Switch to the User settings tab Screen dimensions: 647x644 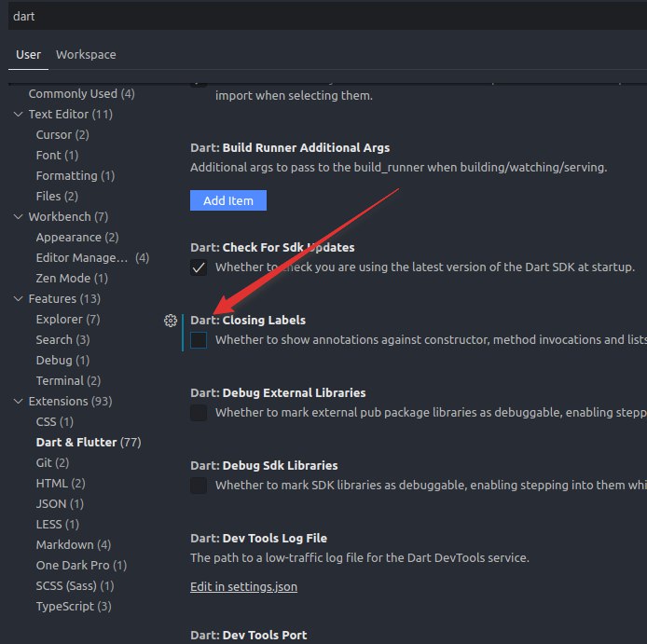[28, 54]
